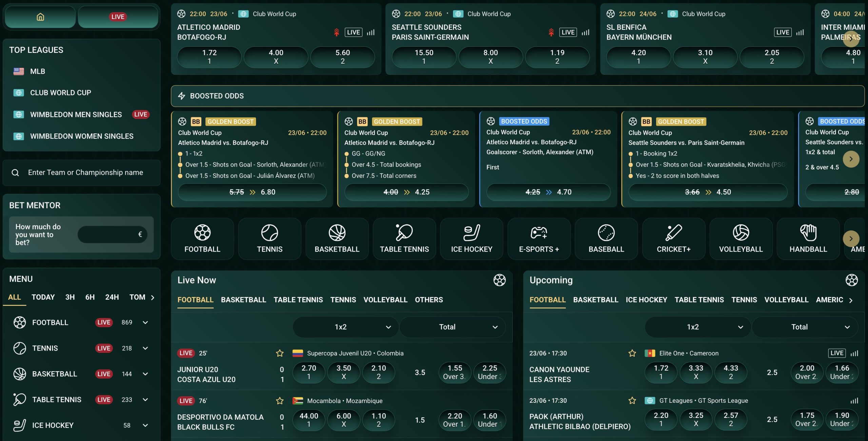Select the Ice Hockey sport tile
The width and height of the screenshot is (868, 441).
pyautogui.click(x=472, y=239)
